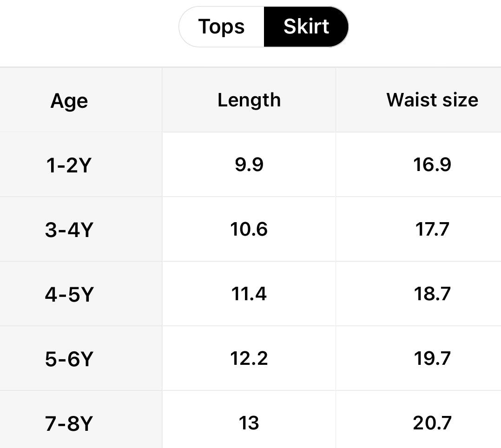Select the 4-5Y age row
Image resolution: width=501 pixels, height=448 pixels.
[69, 294]
